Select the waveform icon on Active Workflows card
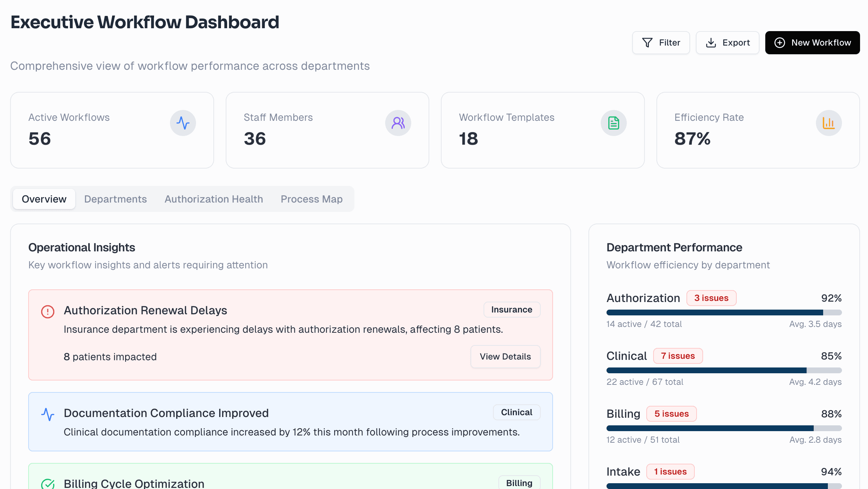This screenshot has width=868, height=489. [x=183, y=123]
